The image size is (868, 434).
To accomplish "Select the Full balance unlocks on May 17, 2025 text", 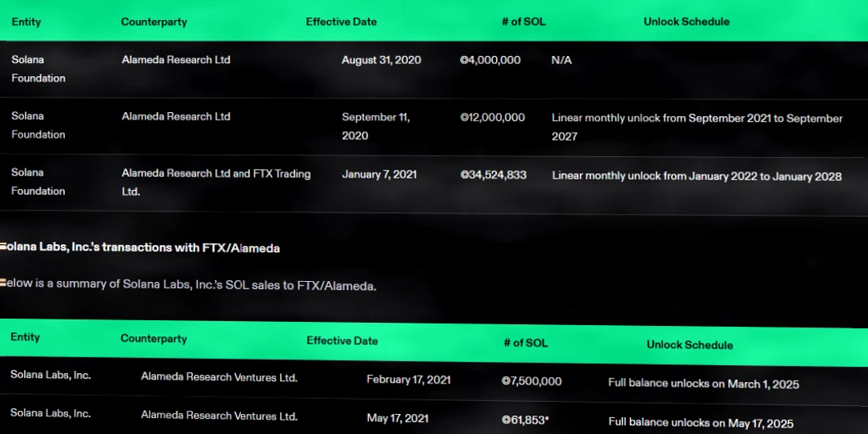I will [701, 422].
